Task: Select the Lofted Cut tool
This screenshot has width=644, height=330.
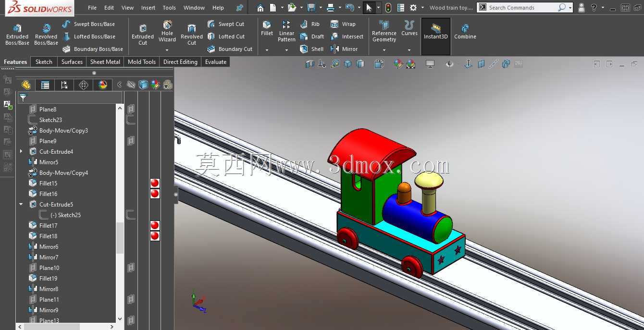Action: pos(226,37)
